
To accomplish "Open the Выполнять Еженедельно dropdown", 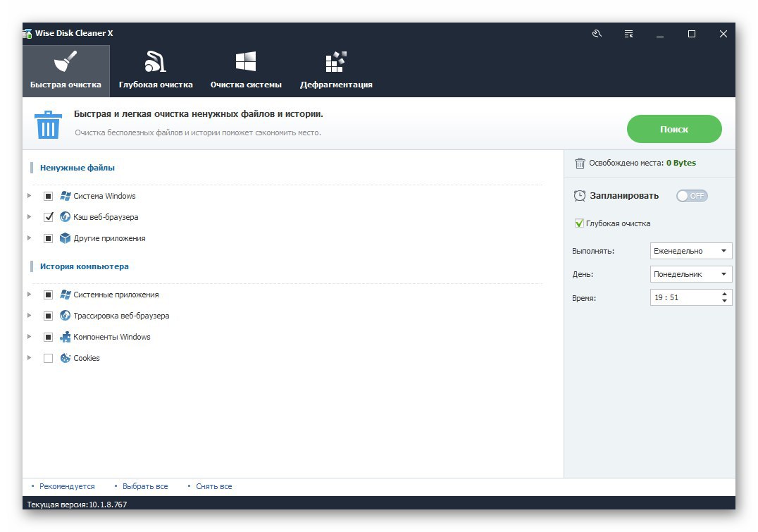I will tap(691, 251).
